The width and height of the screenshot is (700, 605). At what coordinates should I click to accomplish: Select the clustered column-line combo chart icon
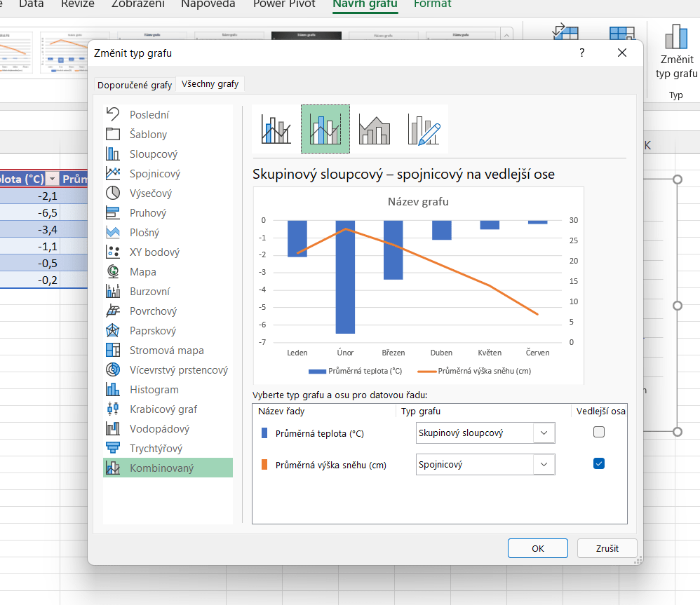coord(276,129)
